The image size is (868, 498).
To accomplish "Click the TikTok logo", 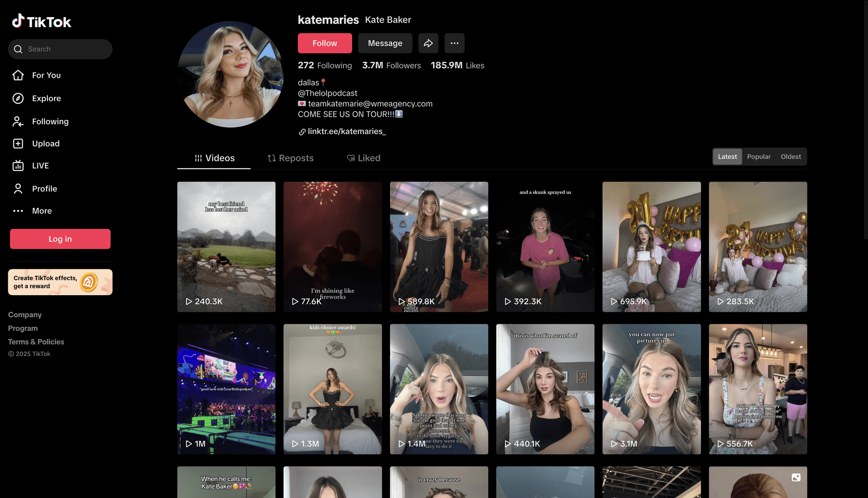I will pyautogui.click(x=42, y=21).
